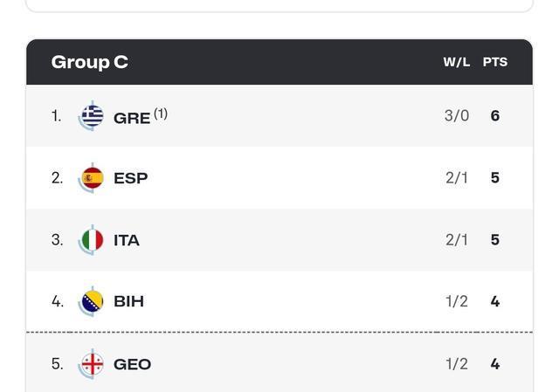The height and width of the screenshot is (392, 559).
Task: Click Greece's 3/0 win-loss record
Action: point(457,116)
